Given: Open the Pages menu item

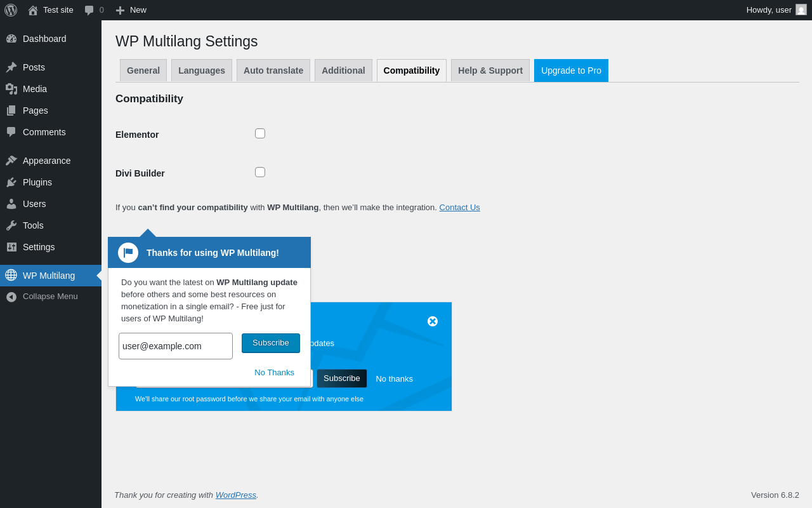Looking at the screenshot, I should click(51, 110).
